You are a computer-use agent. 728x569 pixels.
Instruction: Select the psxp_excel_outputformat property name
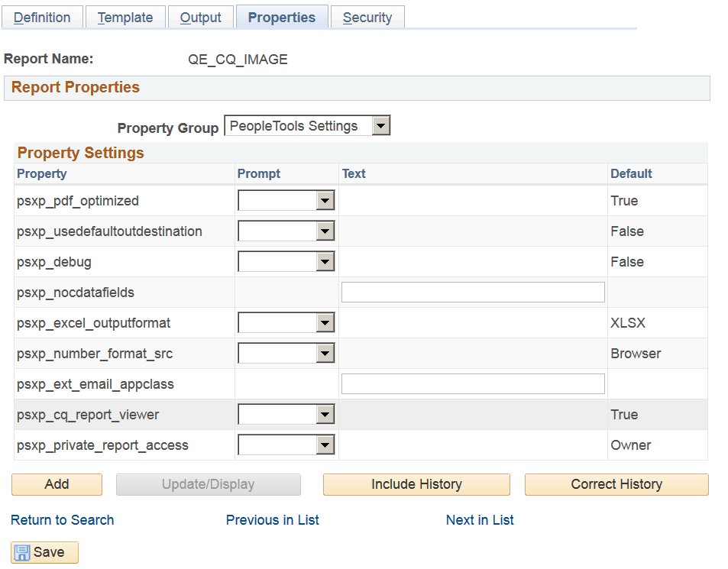94,323
